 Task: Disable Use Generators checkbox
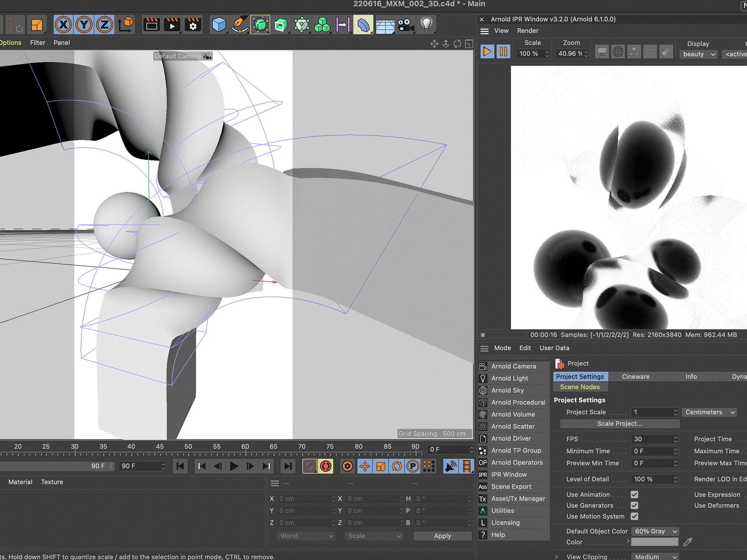(634, 506)
